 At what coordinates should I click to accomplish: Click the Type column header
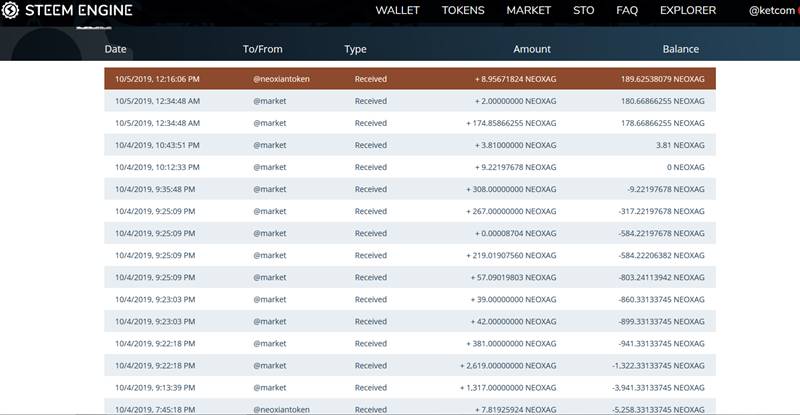355,49
